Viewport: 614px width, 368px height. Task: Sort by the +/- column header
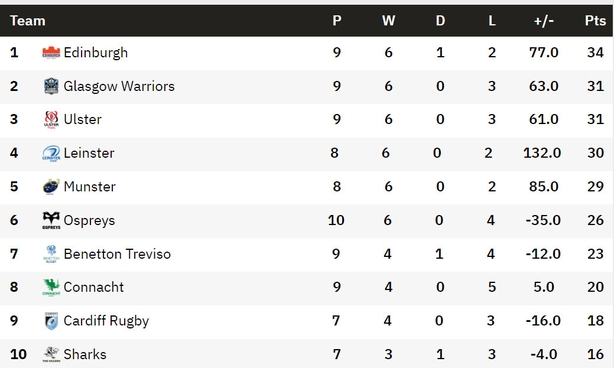point(544,20)
